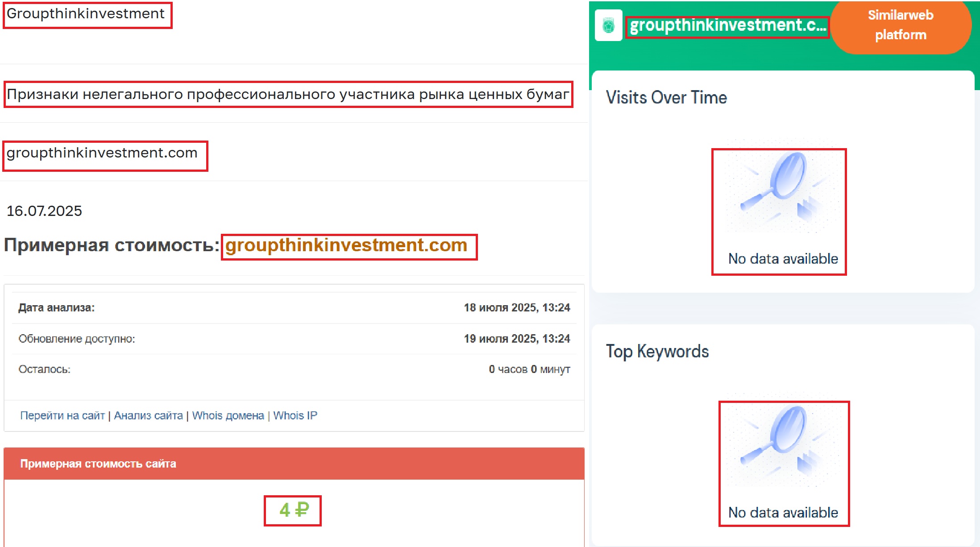Click the Top Keywords magnifier icon
Screen dimensions: 980x547
tap(780, 441)
